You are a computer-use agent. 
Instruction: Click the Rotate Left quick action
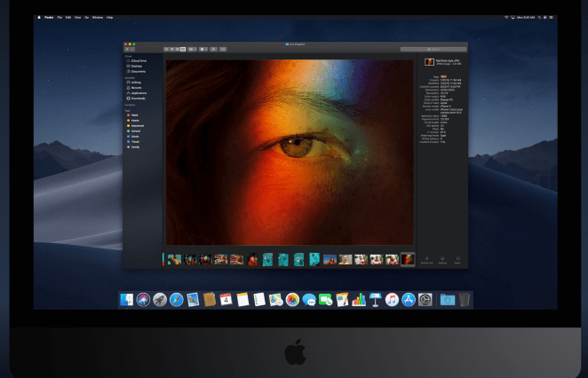point(426,261)
